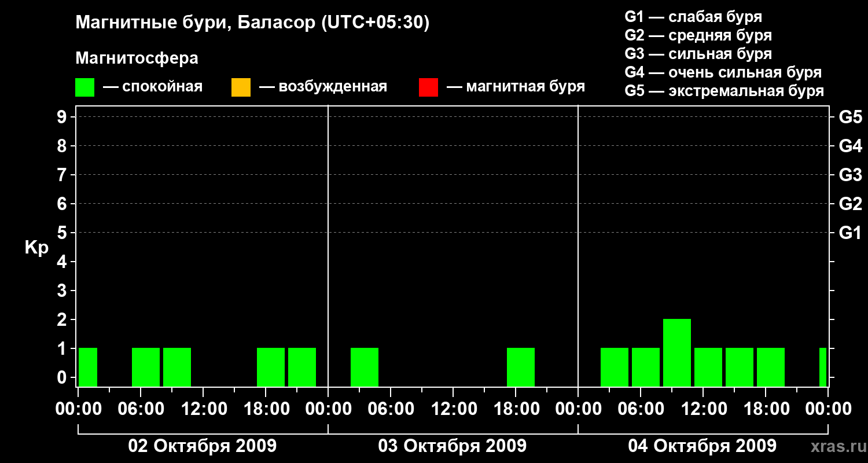Click the 'Магнитосфера' legend heading

click(137, 58)
